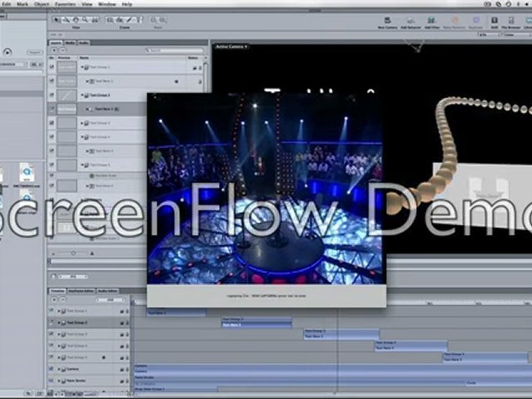Click the New Camera toolbar icon

[387, 21]
